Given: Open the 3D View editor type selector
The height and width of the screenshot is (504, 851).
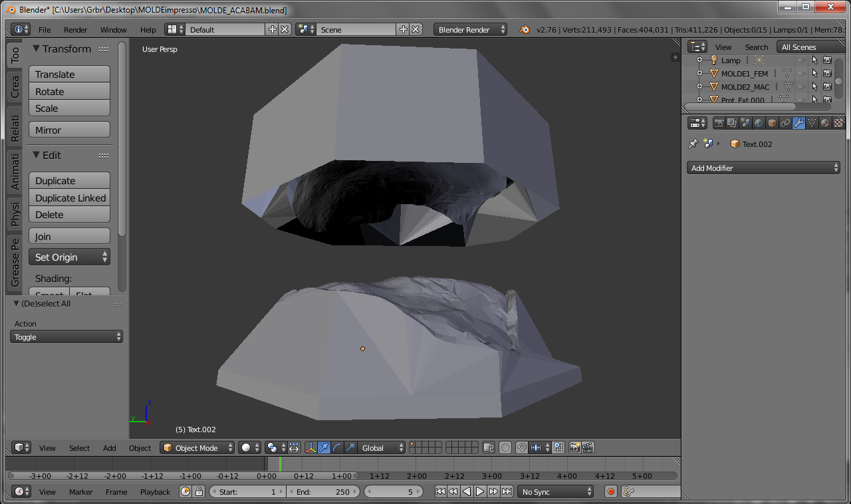Looking at the screenshot, I should (21, 447).
